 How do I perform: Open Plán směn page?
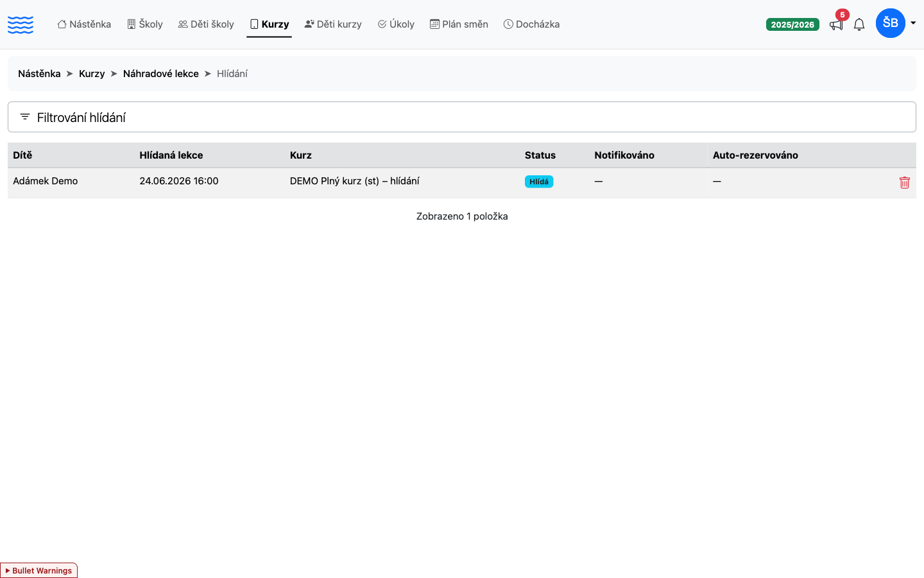[x=459, y=24]
